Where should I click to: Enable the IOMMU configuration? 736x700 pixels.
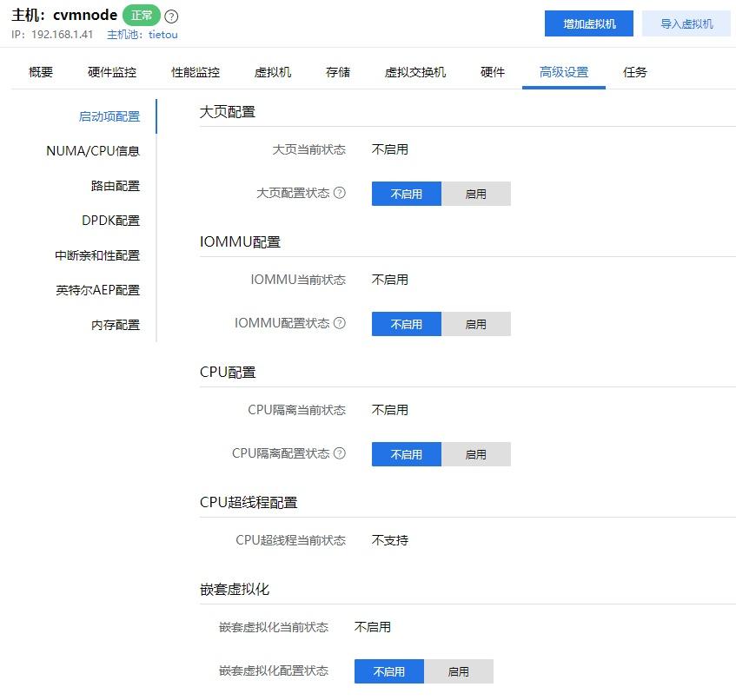click(x=475, y=323)
